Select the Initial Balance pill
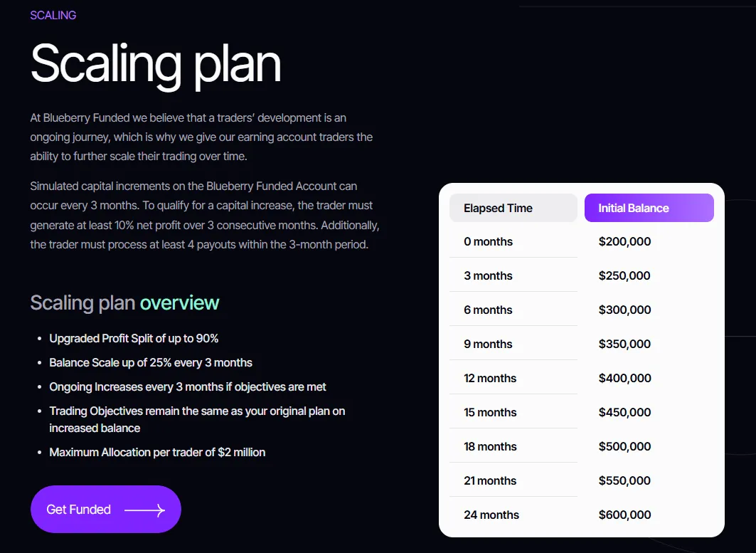 [x=649, y=207]
